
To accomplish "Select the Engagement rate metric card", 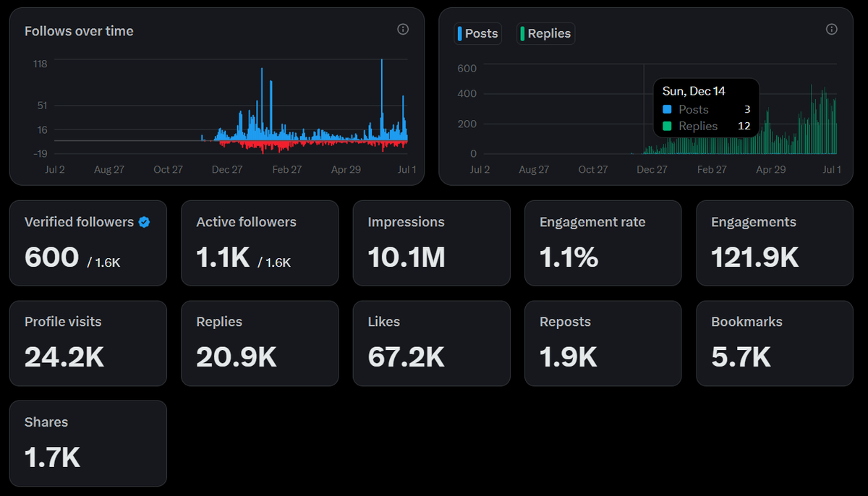I will [603, 243].
